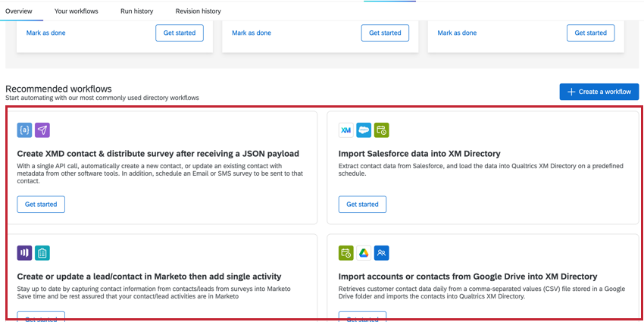Click the leftmost Mark as done link
Screen dimensions: 644x322
[x=45, y=33]
